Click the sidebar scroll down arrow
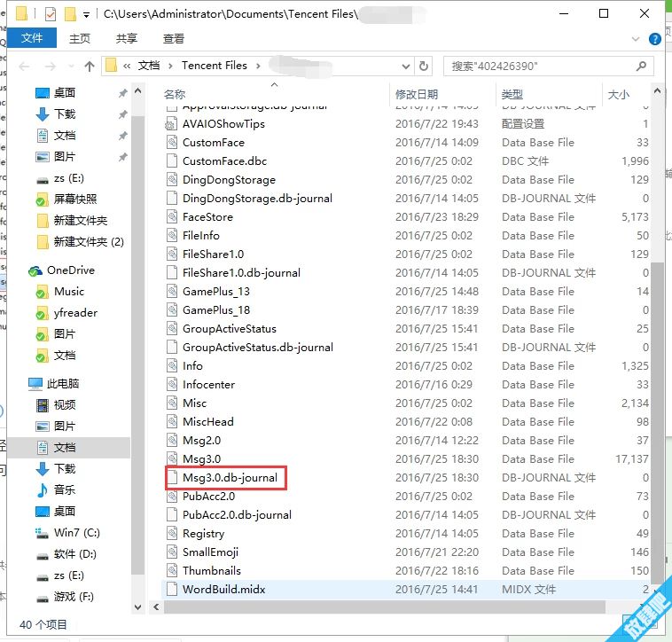Screen dimensions: 672x642 click(x=137, y=607)
